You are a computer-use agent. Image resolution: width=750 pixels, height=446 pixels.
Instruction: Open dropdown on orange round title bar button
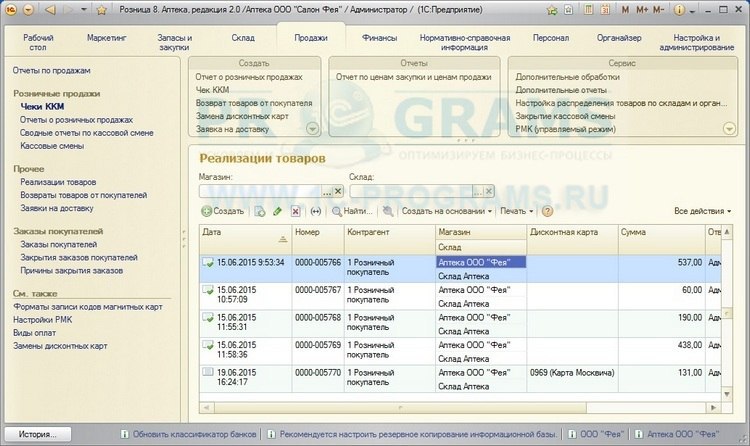[28, 10]
